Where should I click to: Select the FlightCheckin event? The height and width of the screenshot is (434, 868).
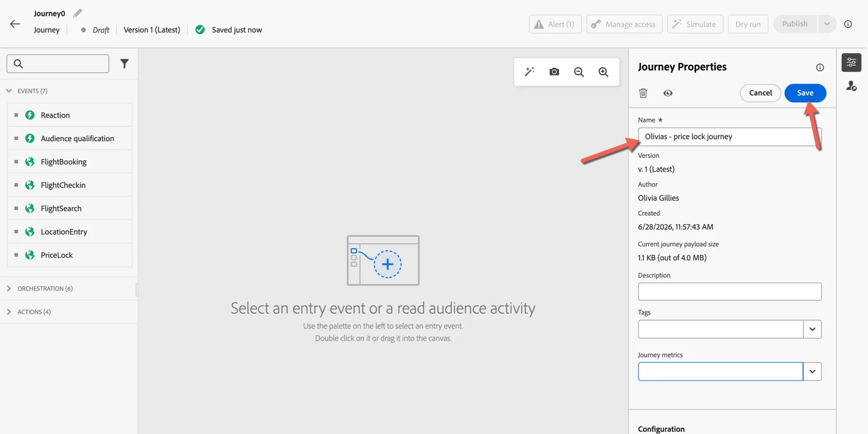pos(69,185)
